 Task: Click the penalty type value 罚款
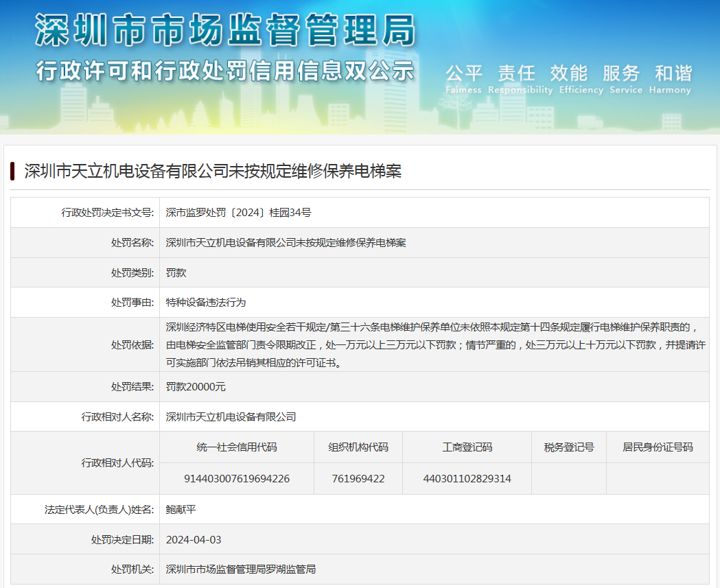point(176,272)
